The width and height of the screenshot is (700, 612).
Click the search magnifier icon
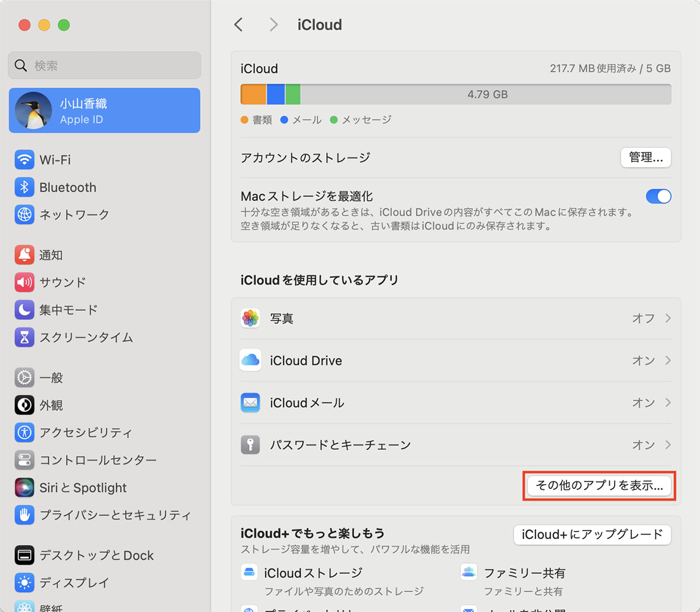coord(21,65)
